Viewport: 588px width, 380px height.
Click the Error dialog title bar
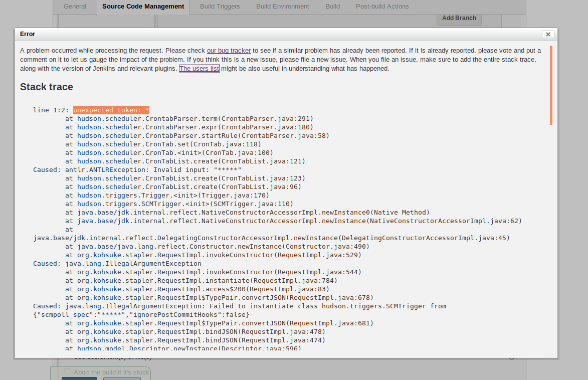pyautogui.click(x=251, y=34)
